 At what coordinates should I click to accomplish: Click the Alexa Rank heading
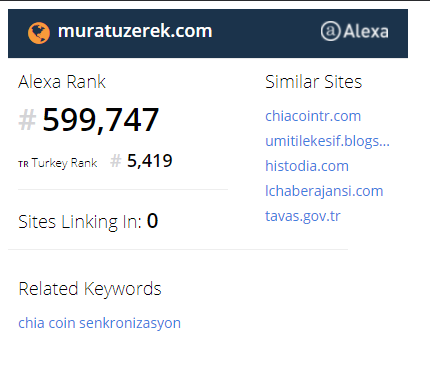click(62, 82)
